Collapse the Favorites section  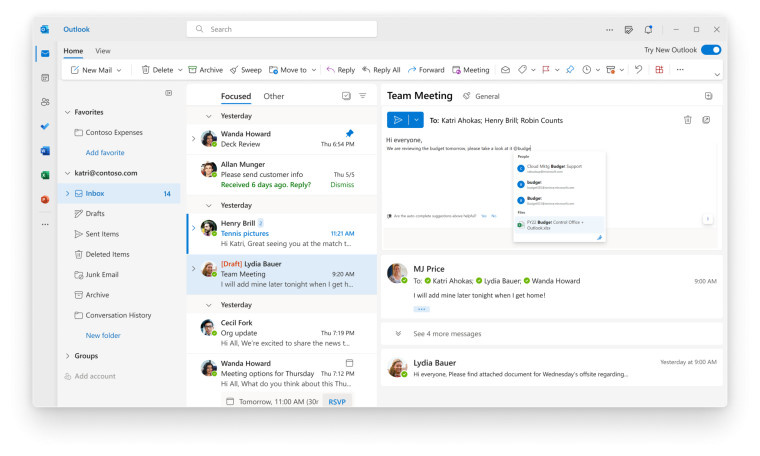pyautogui.click(x=67, y=112)
